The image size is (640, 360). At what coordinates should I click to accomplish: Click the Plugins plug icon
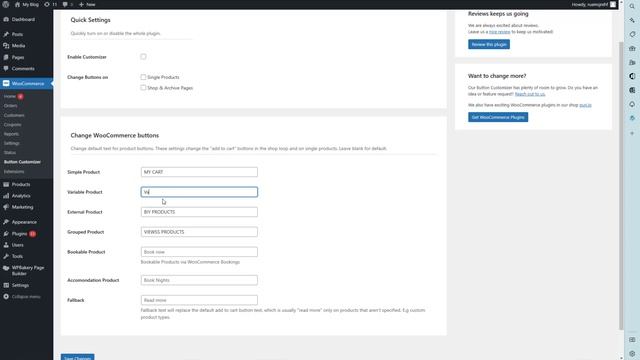point(6,233)
